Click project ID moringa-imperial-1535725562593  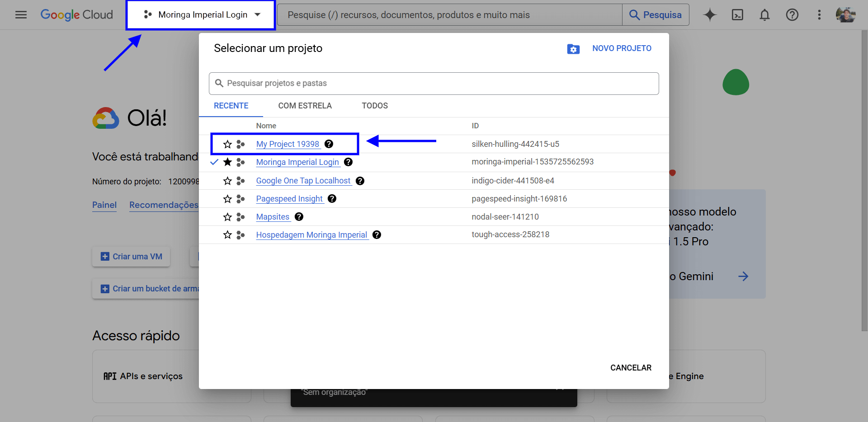pyautogui.click(x=533, y=162)
